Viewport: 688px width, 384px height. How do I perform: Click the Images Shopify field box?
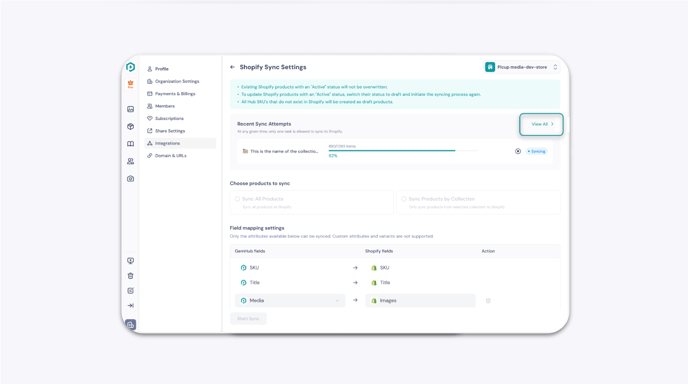420,301
